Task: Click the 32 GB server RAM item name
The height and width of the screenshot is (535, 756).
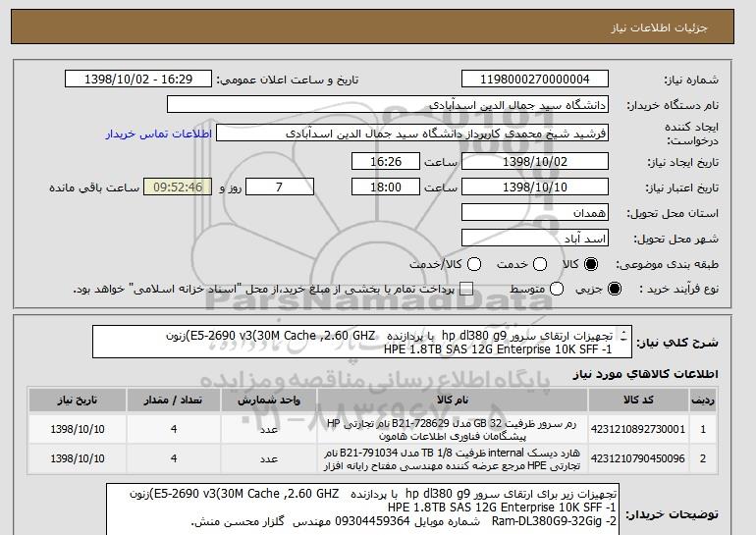Action: pos(453,429)
